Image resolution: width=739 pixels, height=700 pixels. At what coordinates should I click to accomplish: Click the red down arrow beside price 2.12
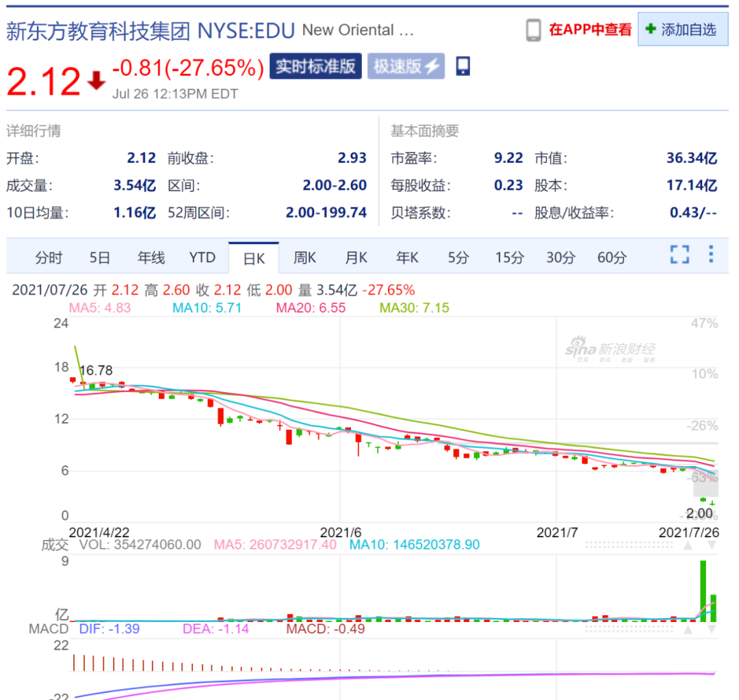coord(96,81)
